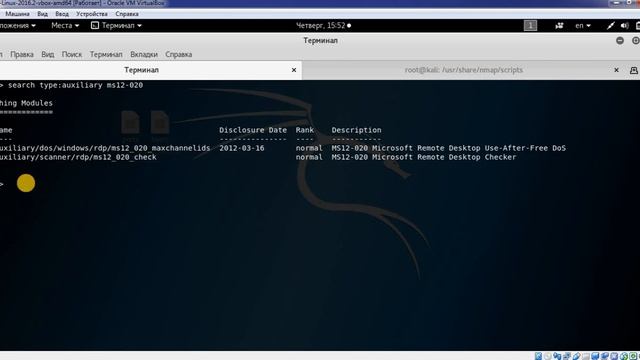The height and width of the screenshot is (360, 640).
Task: Open the Приложения menu in top bar
Action: coord(18,26)
